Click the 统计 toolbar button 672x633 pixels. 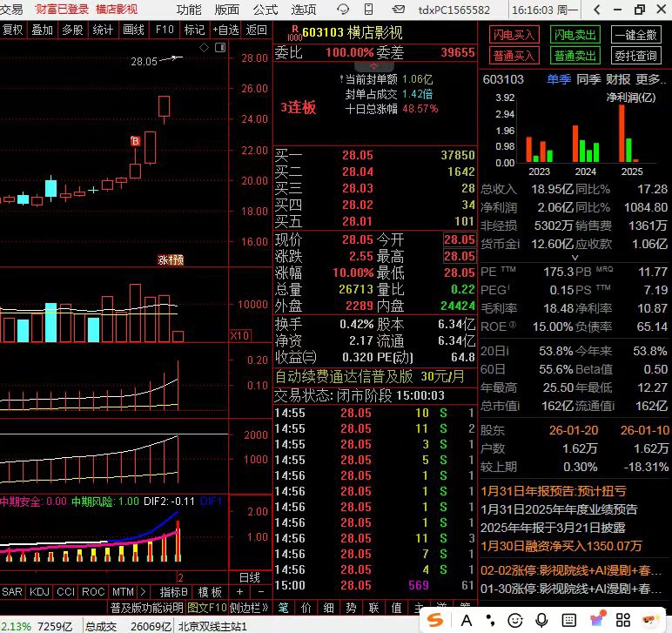103,30
